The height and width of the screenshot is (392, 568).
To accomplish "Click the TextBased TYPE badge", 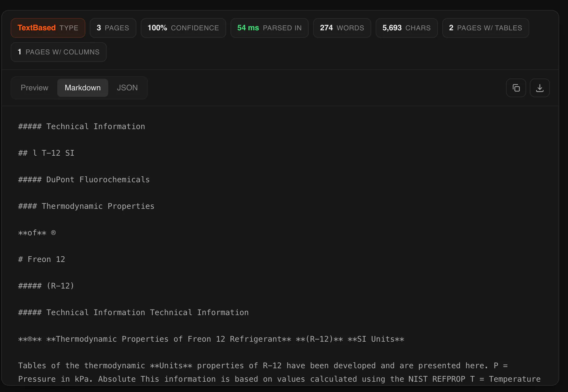I will pyautogui.click(x=48, y=28).
